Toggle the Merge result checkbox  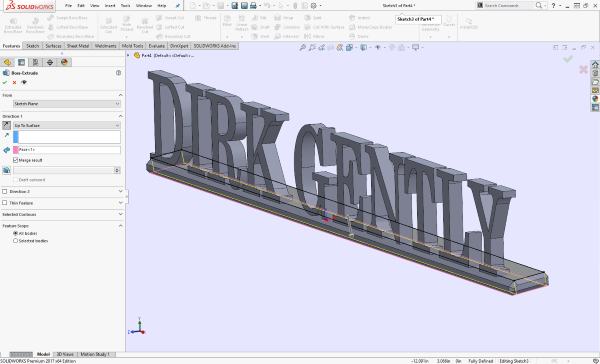[16, 160]
